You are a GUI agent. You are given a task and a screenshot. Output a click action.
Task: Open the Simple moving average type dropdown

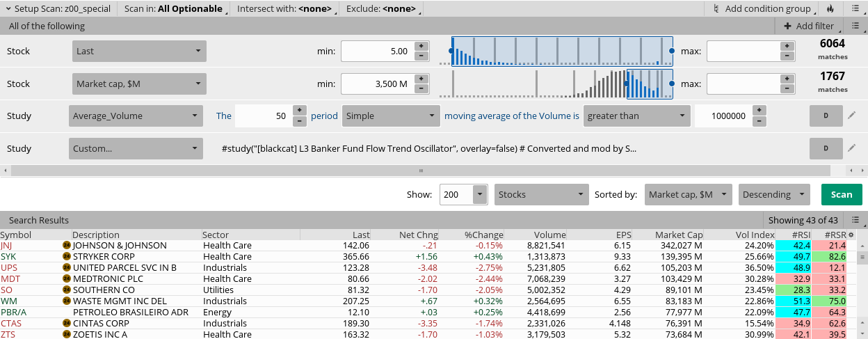[x=392, y=116]
